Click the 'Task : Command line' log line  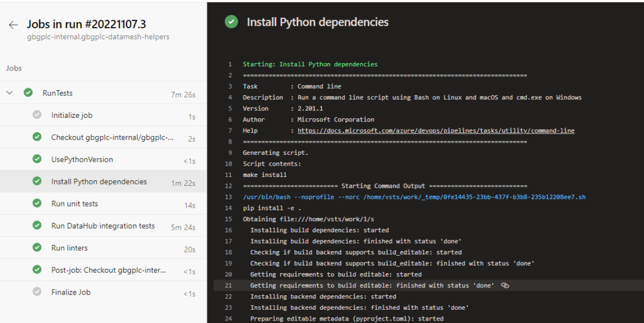pos(292,86)
